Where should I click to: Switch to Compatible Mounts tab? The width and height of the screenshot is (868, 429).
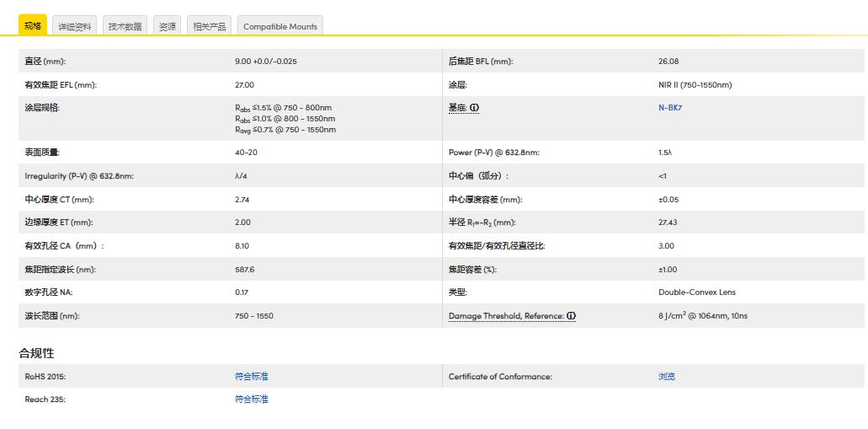[280, 26]
